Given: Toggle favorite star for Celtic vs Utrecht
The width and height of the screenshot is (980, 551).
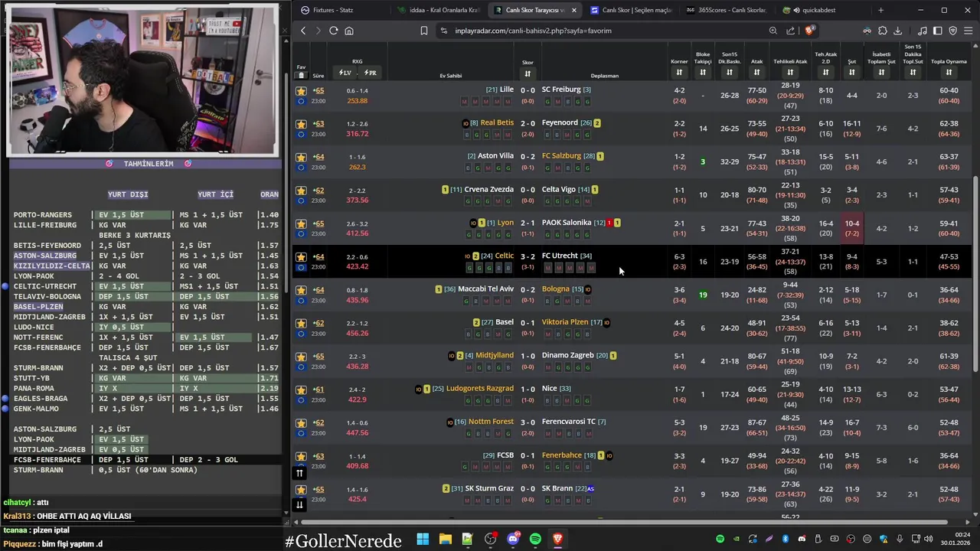Looking at the screenshot, I should pyautogui.click(x=301, y=257).
